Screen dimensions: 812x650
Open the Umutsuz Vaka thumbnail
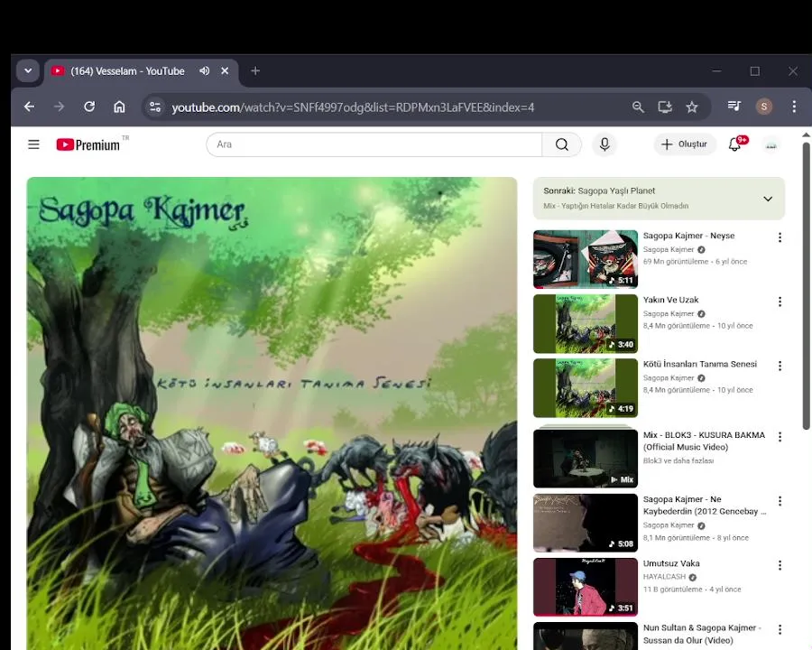(x=586, y=587)
